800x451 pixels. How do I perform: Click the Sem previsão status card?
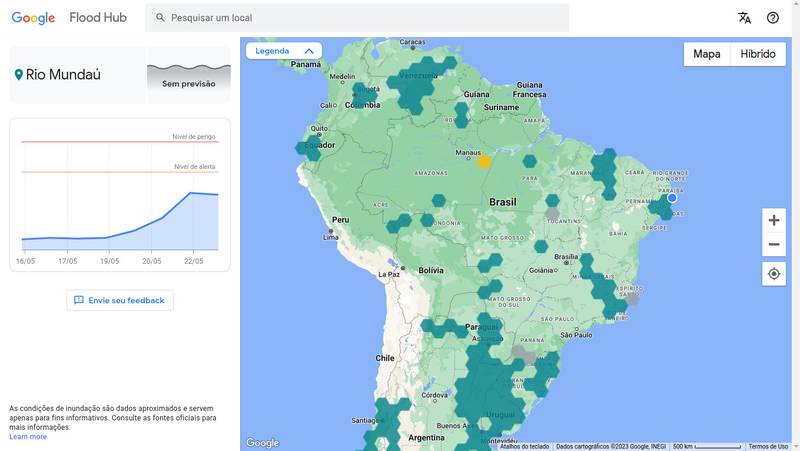point(189,75)
